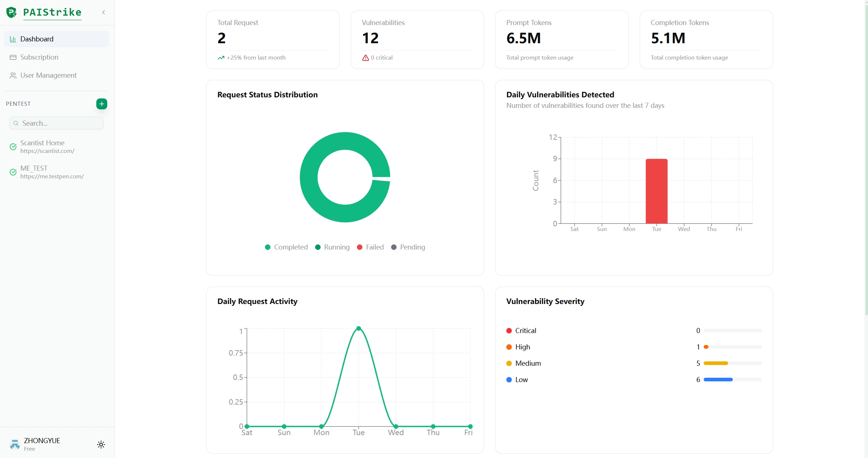Click the Medium severity yellow progress bar
This screenshot has width=868, height=458.
pos(716,363)
